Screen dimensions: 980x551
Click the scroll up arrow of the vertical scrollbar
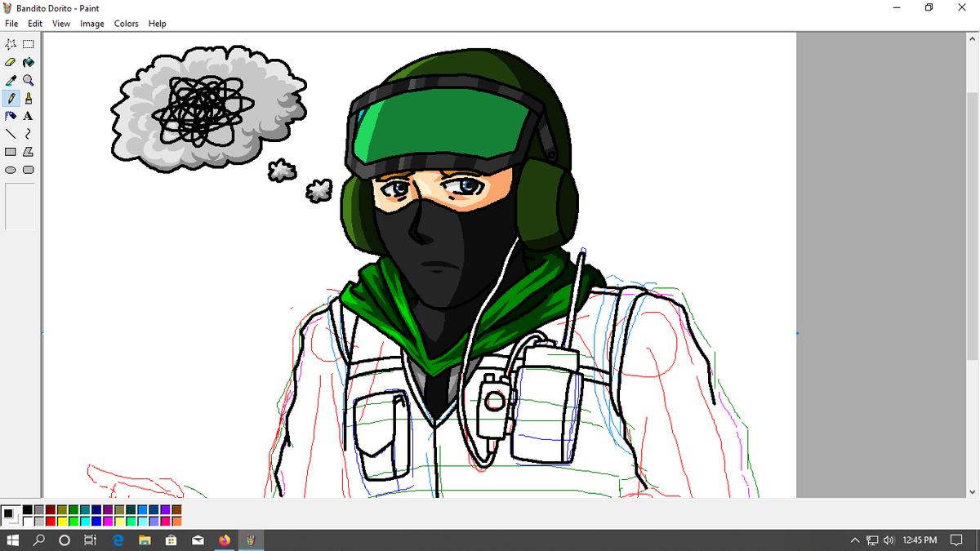(x=972, y=38)
